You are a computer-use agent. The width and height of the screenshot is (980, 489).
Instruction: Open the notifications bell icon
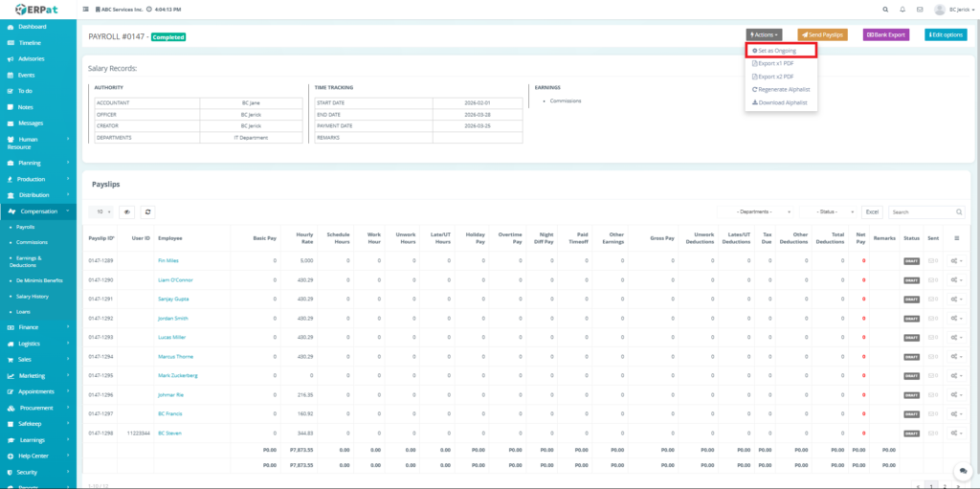pos(902,10)
